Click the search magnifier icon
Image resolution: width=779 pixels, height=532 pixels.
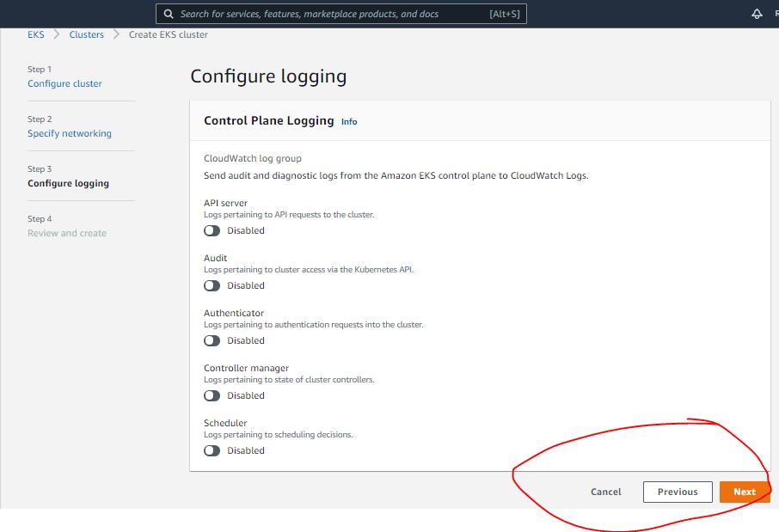(169, 14)
